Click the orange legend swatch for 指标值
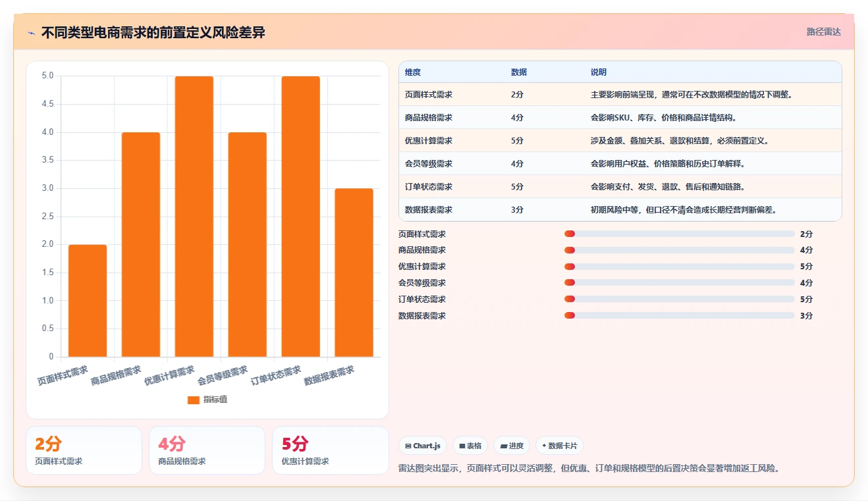The image size is (868, 501). (194, 400)
